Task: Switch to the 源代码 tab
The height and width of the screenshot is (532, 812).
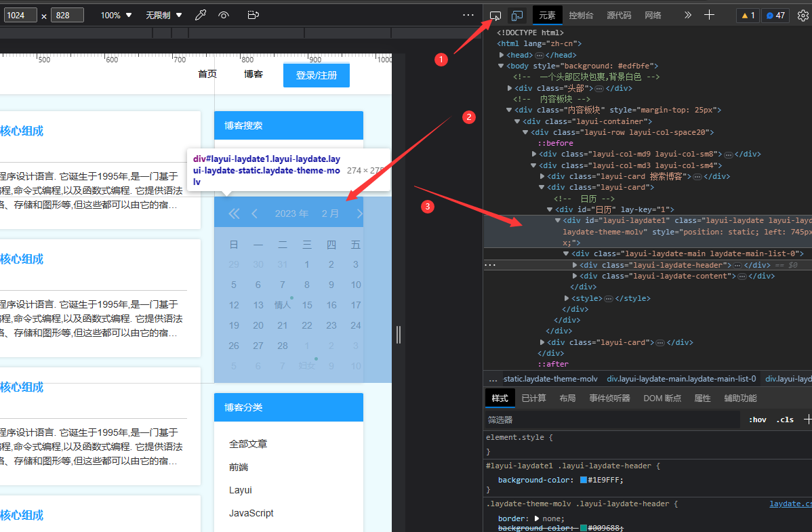Action: point(619,16)
